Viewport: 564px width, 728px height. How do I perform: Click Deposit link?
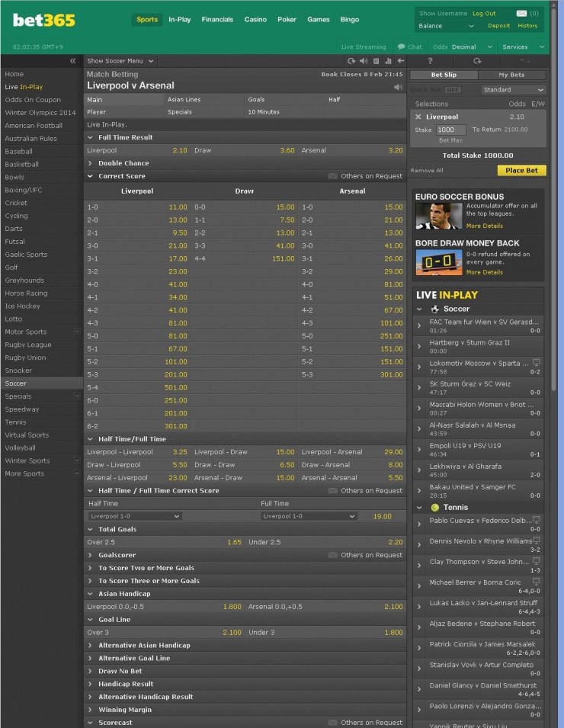(499, 26)
